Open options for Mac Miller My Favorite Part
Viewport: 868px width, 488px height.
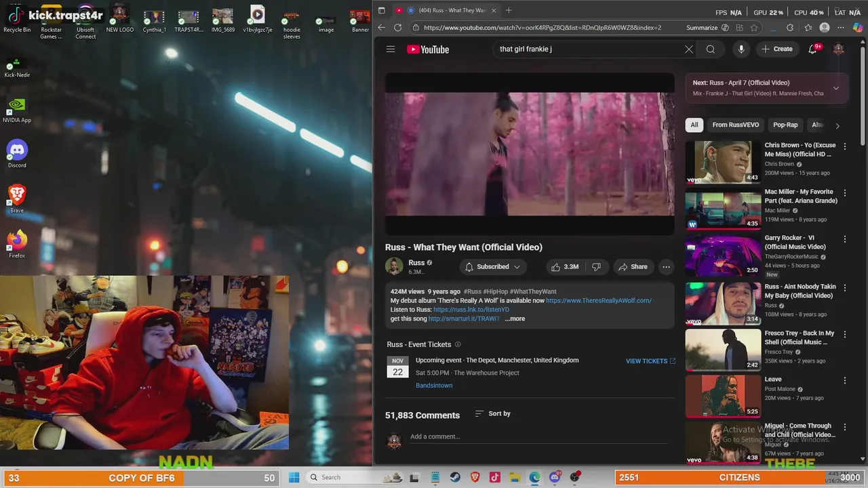point(844,192)
